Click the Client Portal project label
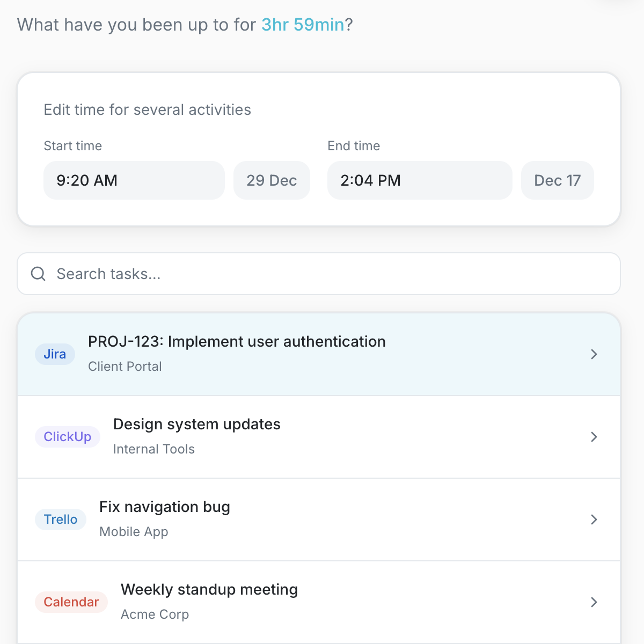 [125, 367]
